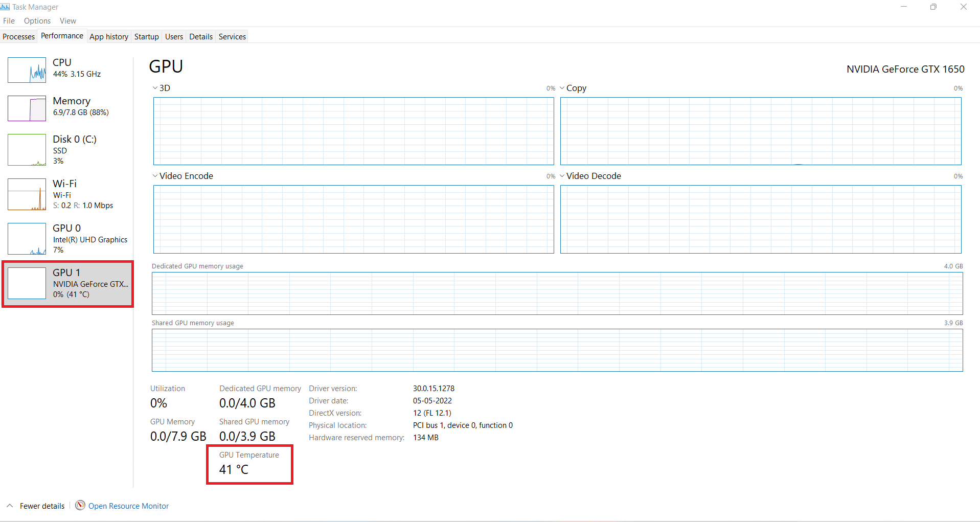Click the GPU Temperature 41 °C value

pyautogui.click(x=234, y=469)
